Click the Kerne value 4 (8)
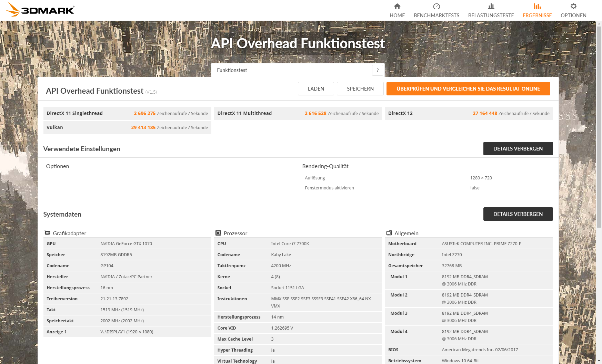The height and width of the screenshot is (364, 602). pos(275,277)
